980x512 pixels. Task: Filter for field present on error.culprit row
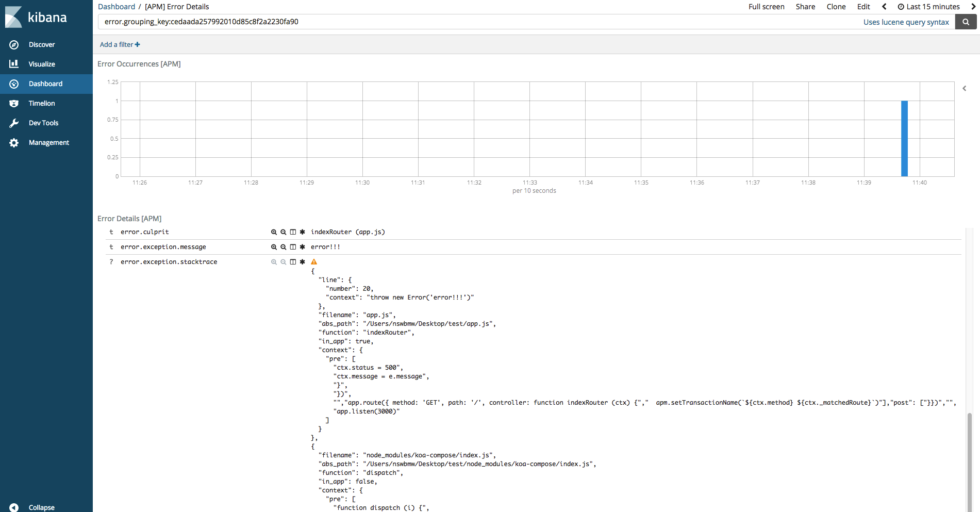tap(303, 232)
